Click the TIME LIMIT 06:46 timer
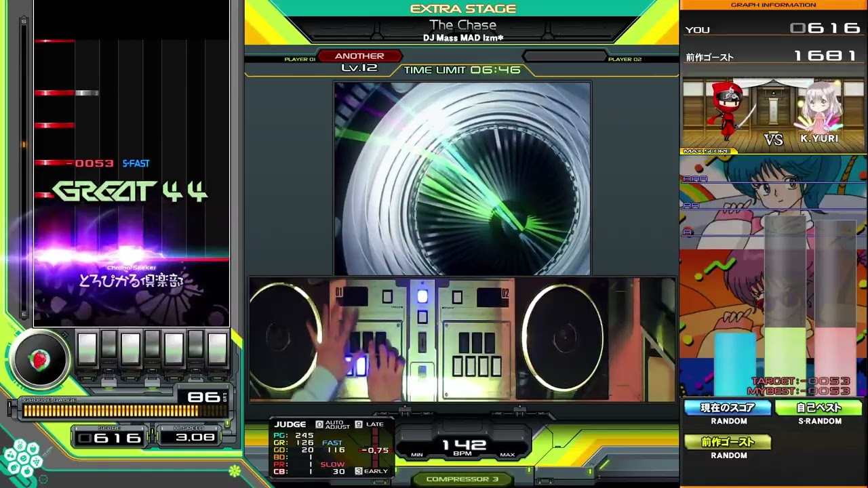This screenshot has width=868, height=488. pyautogui.click(x=462, y=70)
